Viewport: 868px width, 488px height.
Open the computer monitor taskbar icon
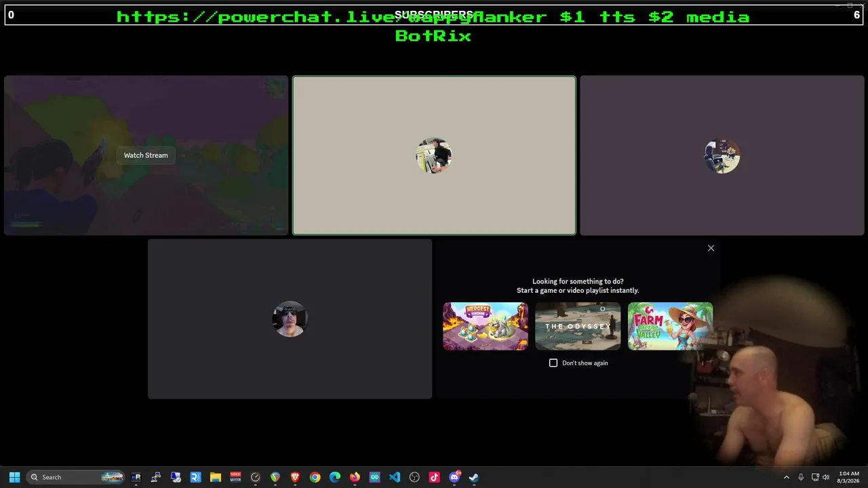176,477
